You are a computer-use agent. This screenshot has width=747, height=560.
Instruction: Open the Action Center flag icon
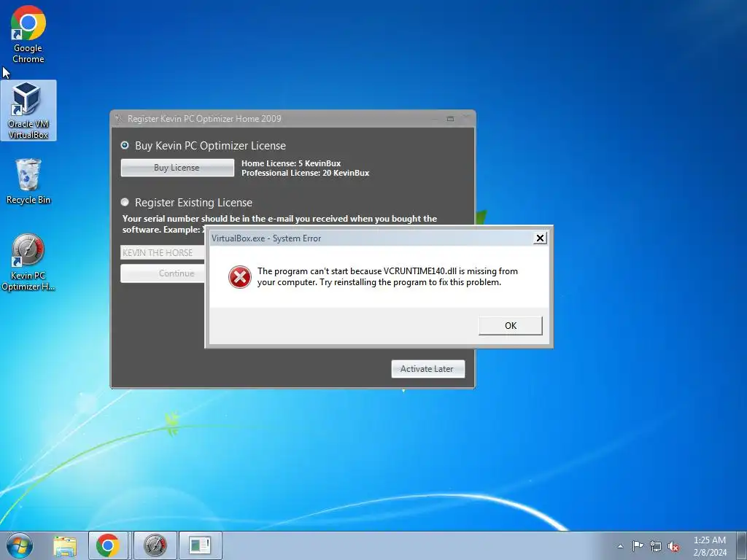(638, 546)
